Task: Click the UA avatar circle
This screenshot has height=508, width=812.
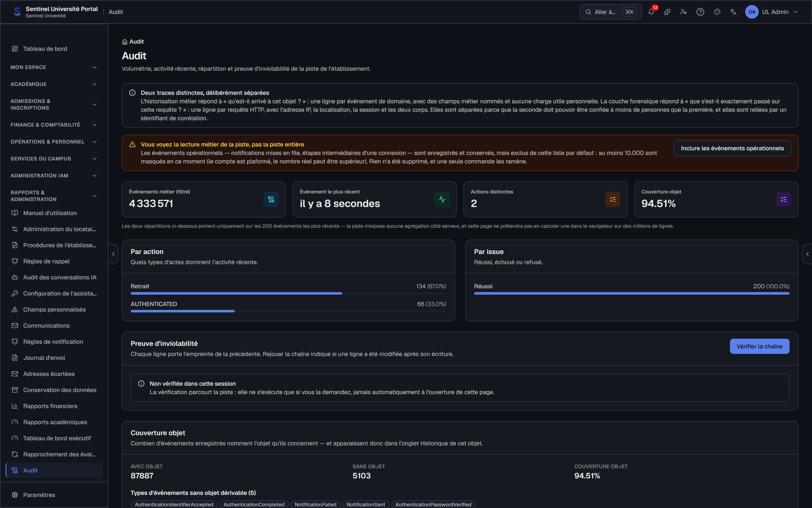Action: point(752,12)
